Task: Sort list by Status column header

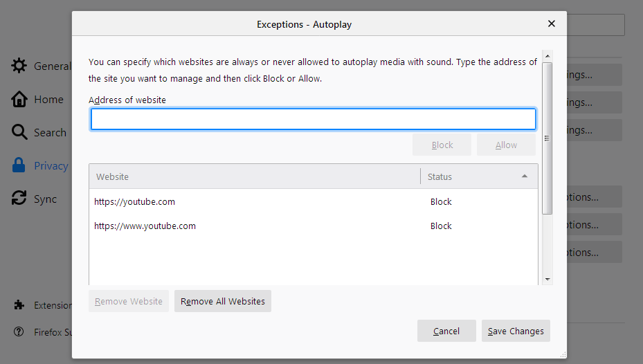Action: (479, 176)
